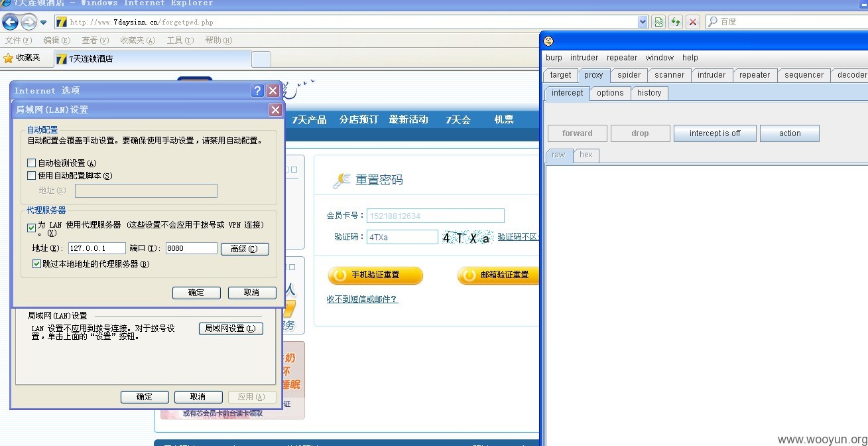868x446 pixels.
Task: Open the 分店预订 nav link
Action: tap(359, 119)
